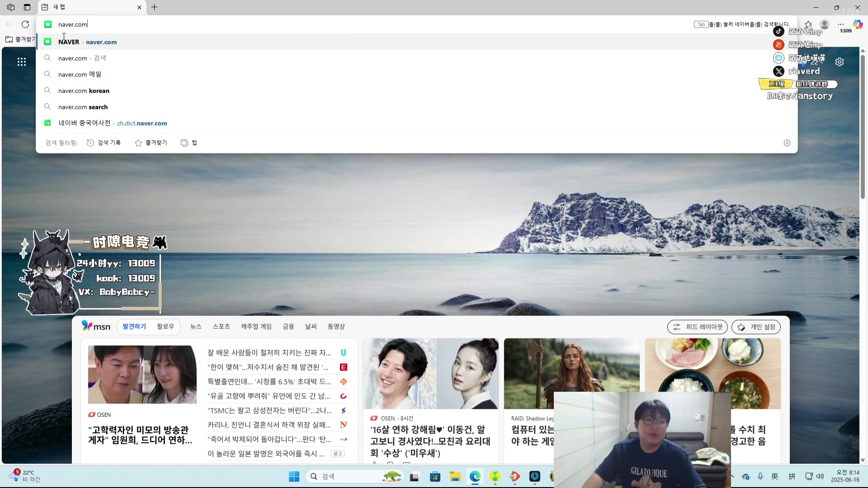Click the microphone tray icon

pos(760,476)
